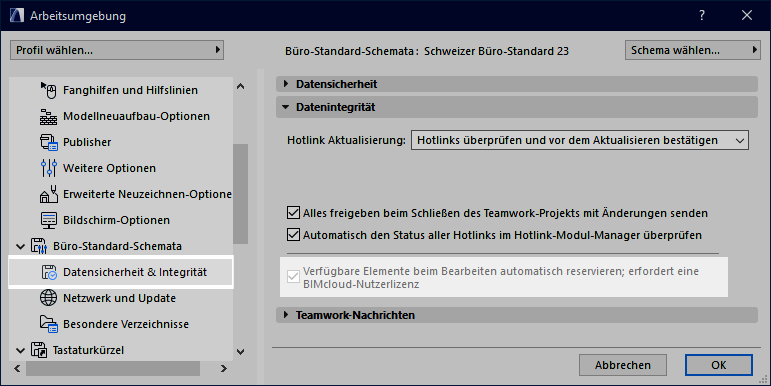This screenshot has width=771, height=386.
Task: Click the Tastaturkürzel group icon
Action: tap(39, 350)
